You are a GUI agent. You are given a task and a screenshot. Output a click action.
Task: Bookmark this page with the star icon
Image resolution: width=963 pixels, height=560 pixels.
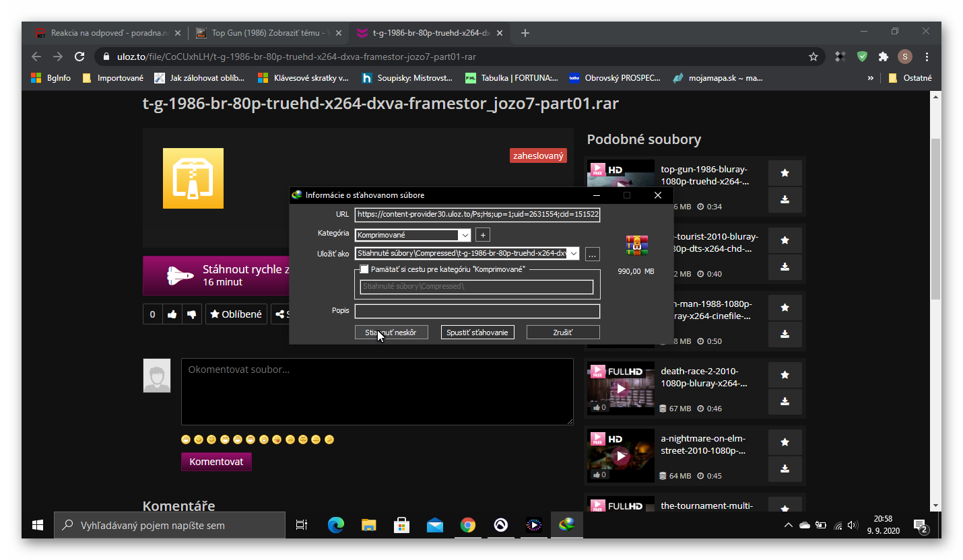[x=813, y=57]
